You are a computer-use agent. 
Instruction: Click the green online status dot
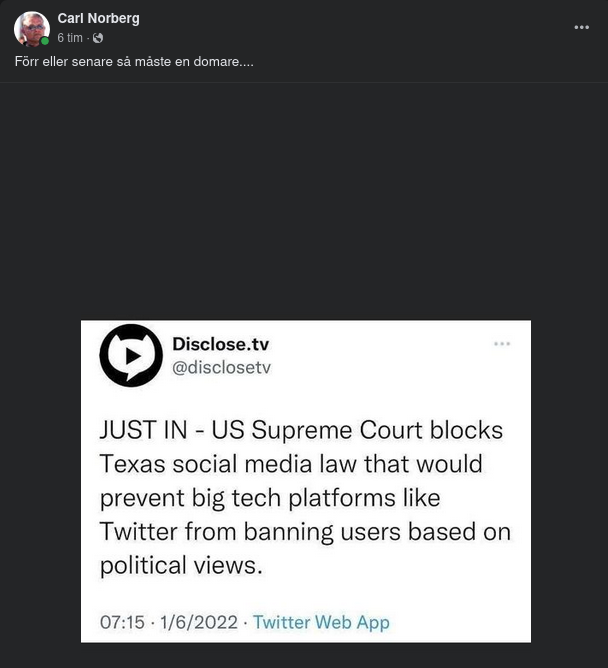pos(45,42)
